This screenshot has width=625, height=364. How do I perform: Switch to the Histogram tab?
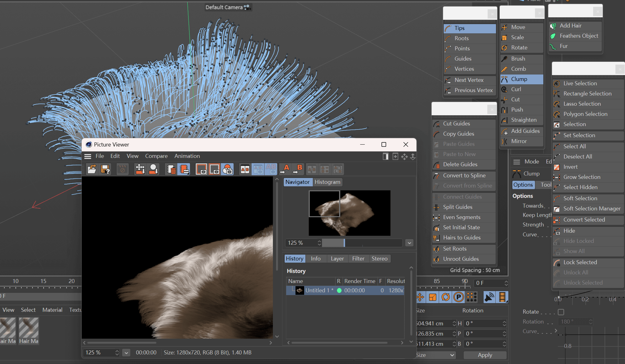point(327,182)
